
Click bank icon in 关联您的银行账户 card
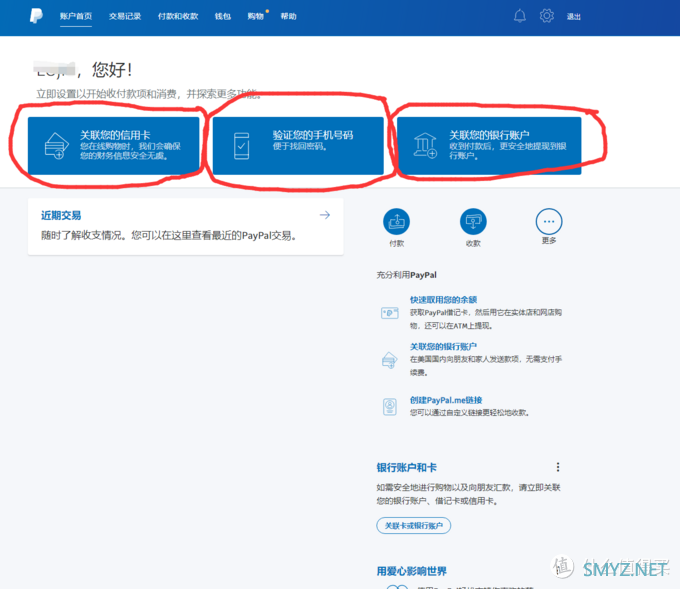click(x=425, y=146)
